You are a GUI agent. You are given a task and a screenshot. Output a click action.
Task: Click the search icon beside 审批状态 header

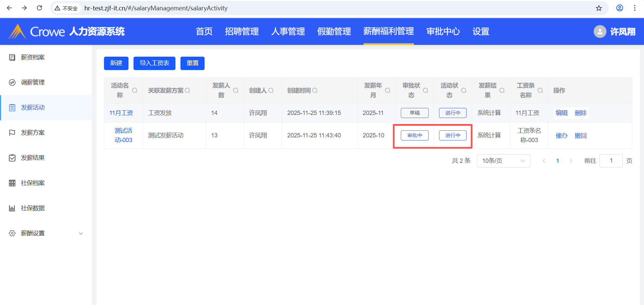pyautogui.click(x=426, y=90)
